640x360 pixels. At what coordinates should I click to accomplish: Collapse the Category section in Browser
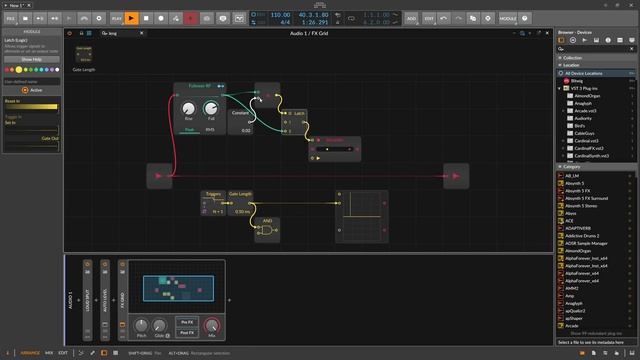(x=560, y=167)
